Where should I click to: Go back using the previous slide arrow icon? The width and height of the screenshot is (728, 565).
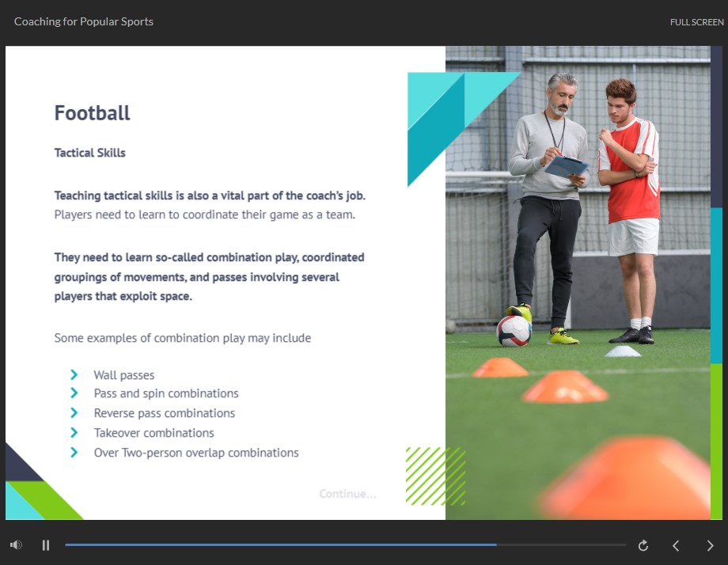click(x=676, y=545)
